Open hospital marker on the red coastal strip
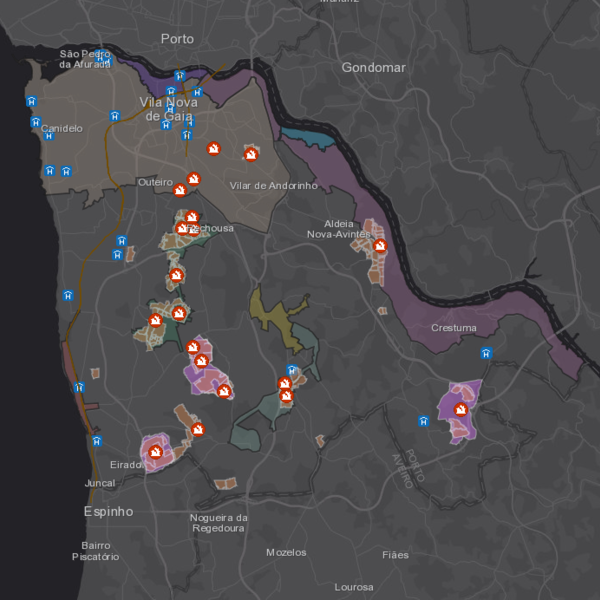Image resolution: width=600 pixels, height=600 pixels. pyautogui.click(x=79, y=387)
